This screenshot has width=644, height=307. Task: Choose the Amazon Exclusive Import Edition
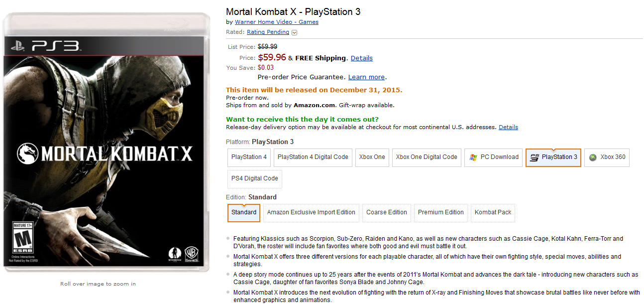(311, 212)
